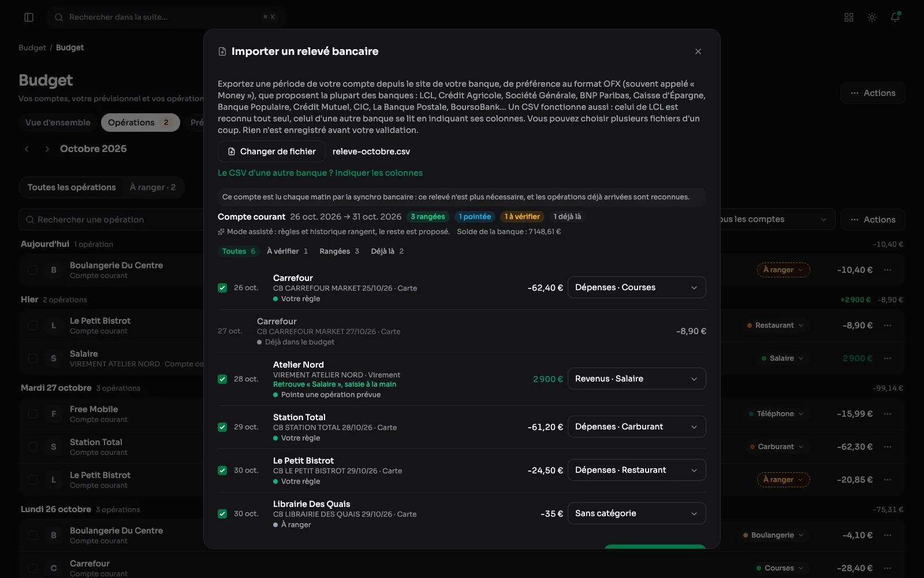Select Boulangerie Du Centre checkbox under Aujourd'hui

click(33, 270)
